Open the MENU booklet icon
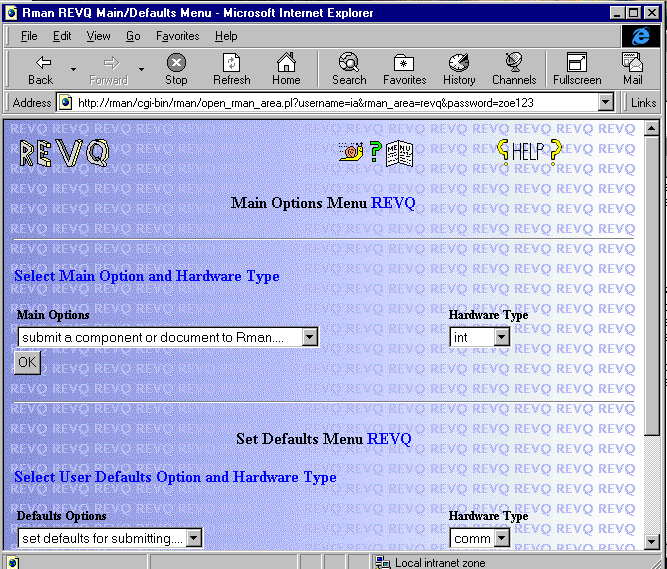Screen dimensions: 667x569 coord(399,153)
